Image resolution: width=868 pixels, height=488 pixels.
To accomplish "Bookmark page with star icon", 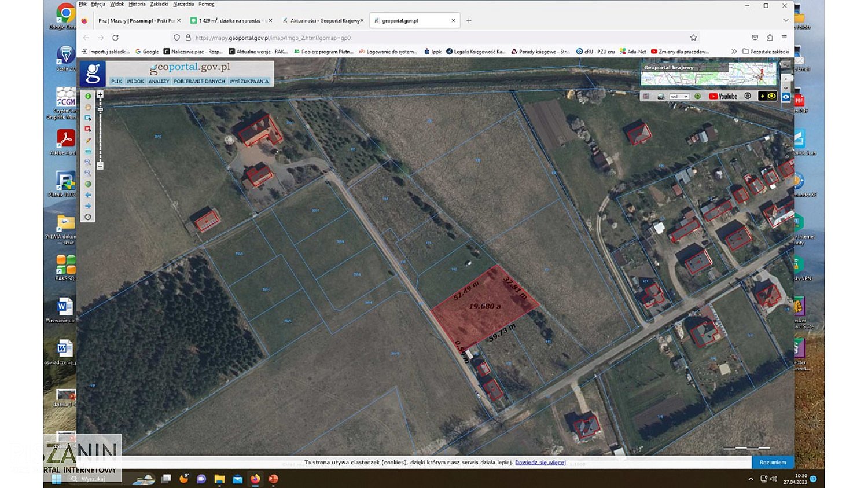I will pos(693,38).
